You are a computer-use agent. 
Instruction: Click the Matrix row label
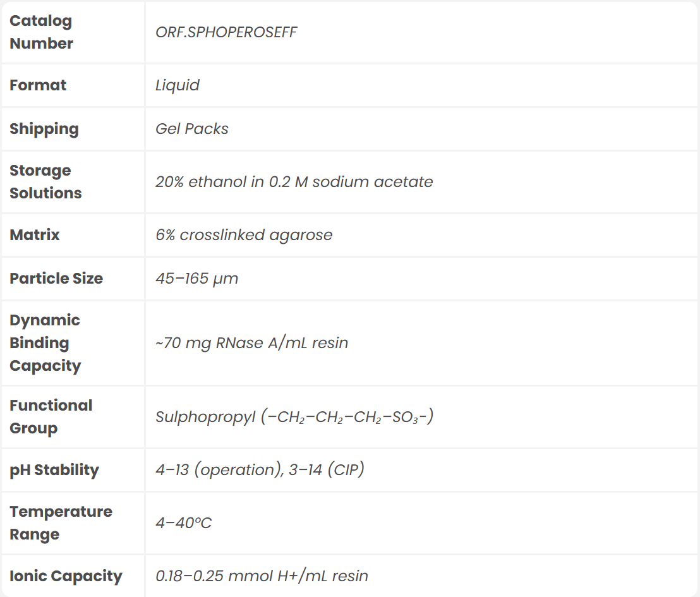[35, 235]
